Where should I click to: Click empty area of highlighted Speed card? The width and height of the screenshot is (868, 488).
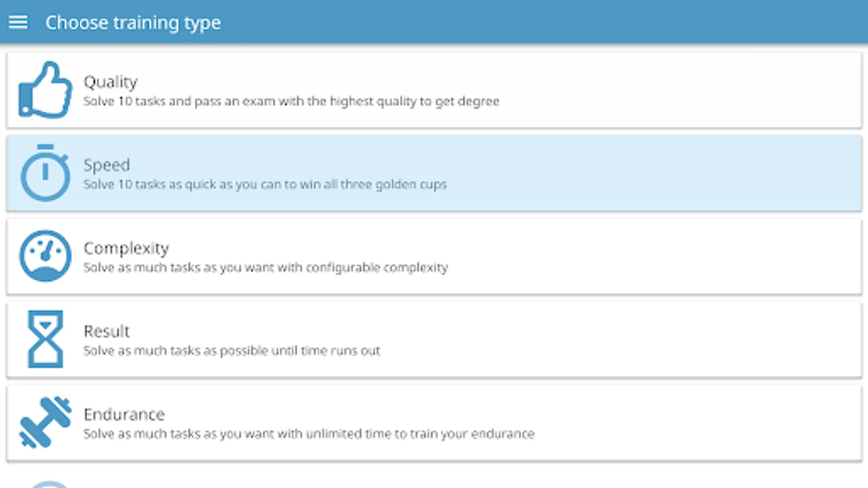pos(651,174)
